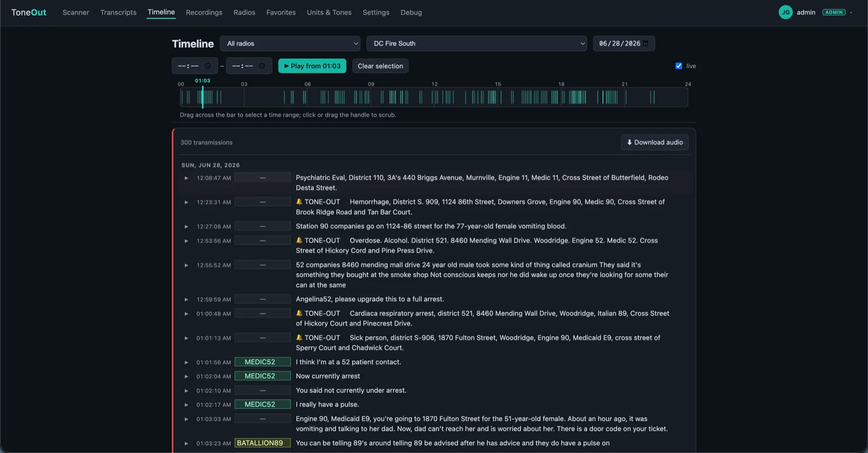Play the 01:01:13 AM transmission
Screen dimensions: 868x453
tap(186, 338)
